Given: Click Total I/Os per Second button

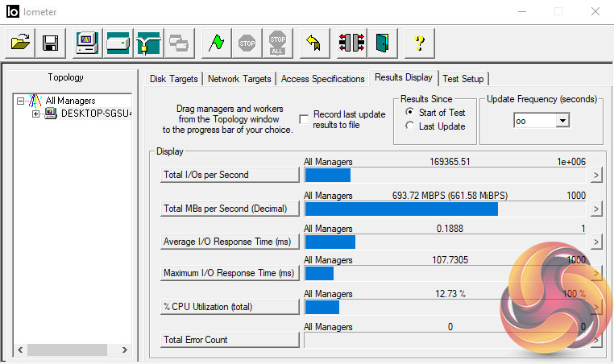Looking at the screenshot, I should click(230, 175).
